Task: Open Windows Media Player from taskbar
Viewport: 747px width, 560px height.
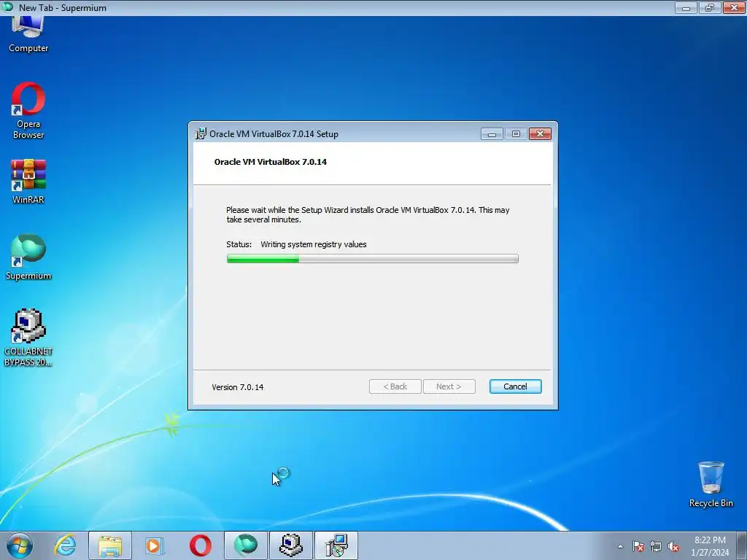Action: pyautogui.click(x=155, y=545)
